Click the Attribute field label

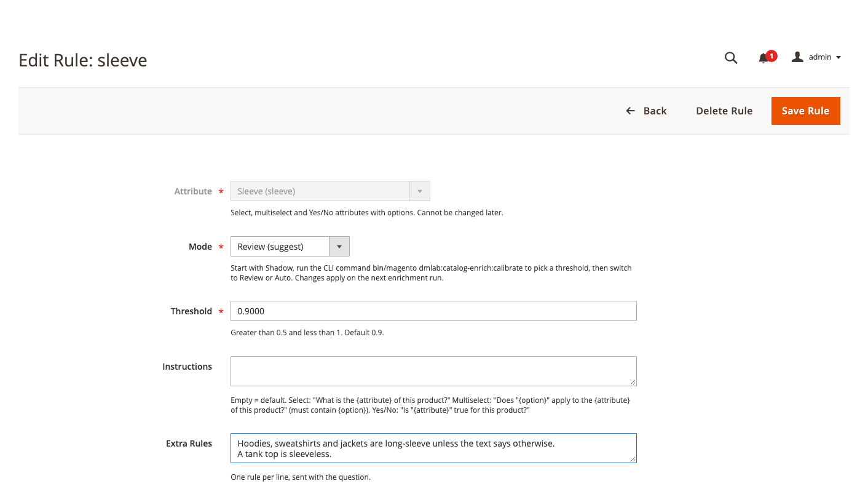pyautogui.click(x=193, y=191)
